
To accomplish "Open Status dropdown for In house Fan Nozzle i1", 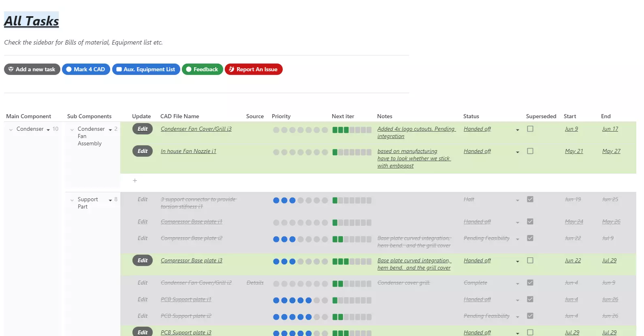I will tap(517, 152).
